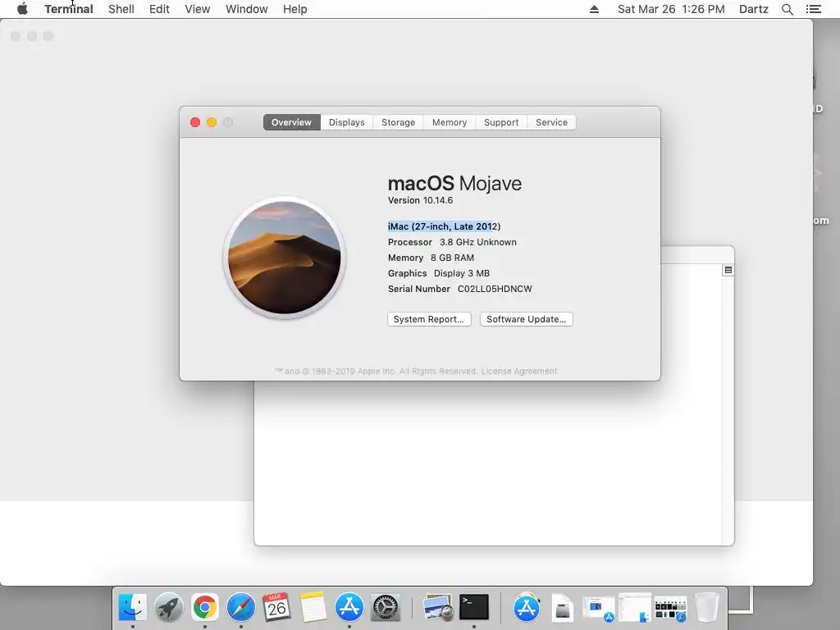The height and width of the screenshot is (630, 840).
Task: Switch to the Service tab
Action: [x=551, y=122]
